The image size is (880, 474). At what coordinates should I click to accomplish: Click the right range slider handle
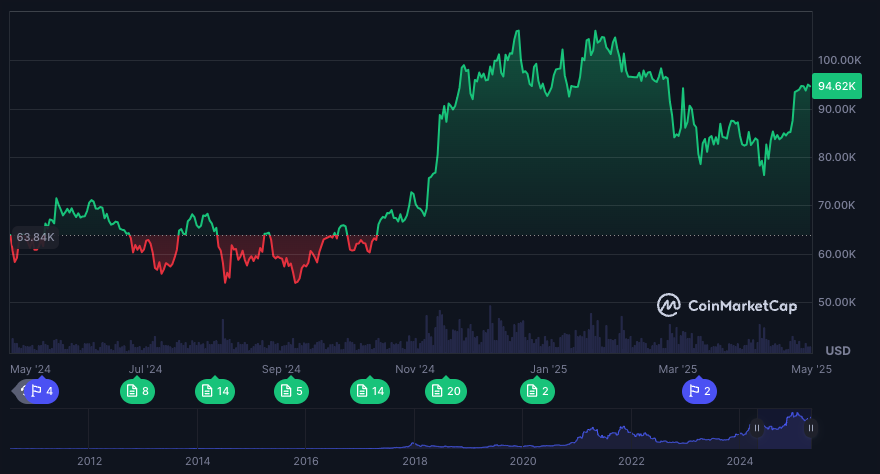click(811, 428)
